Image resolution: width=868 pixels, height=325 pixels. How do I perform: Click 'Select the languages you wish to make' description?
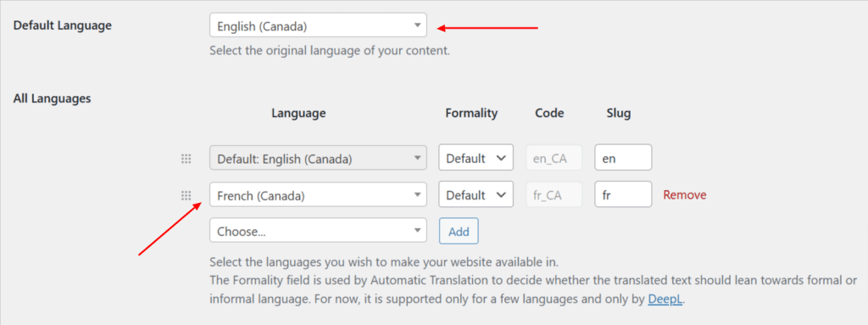[384, 261]
